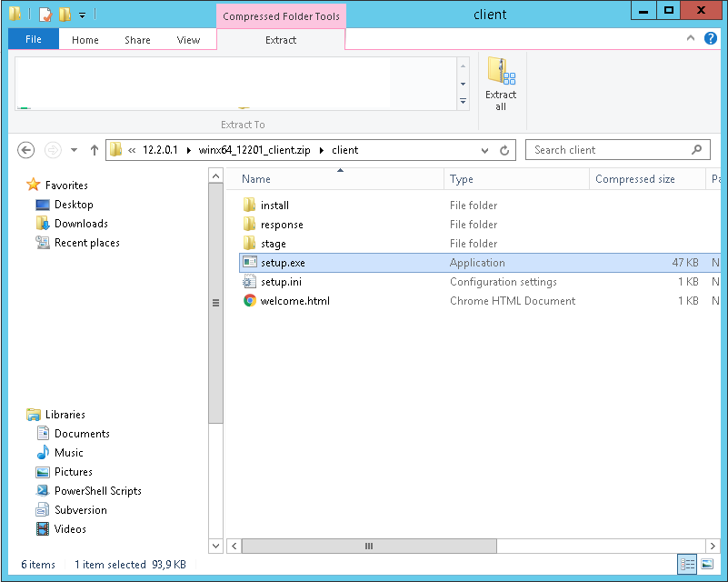This screenshot has width=728, height=582.
Task: Collapse the ribbon with the chevron
Action: (x=691, y=38)
